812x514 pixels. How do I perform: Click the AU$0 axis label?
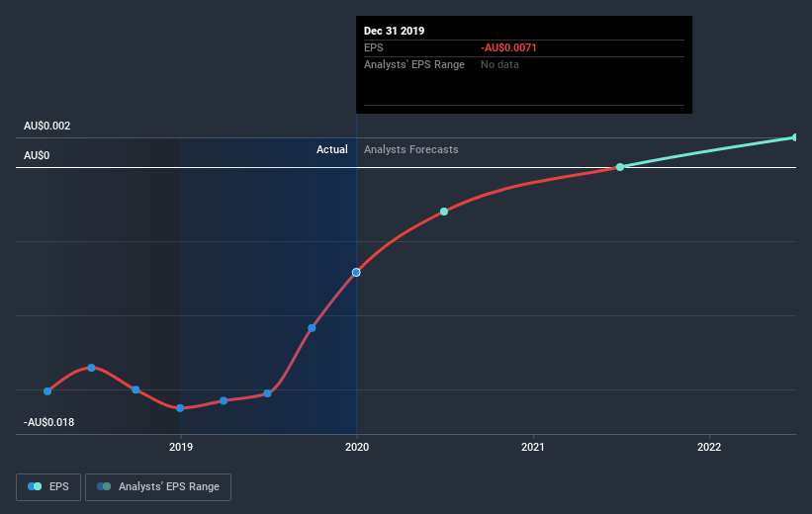(37, 155)
